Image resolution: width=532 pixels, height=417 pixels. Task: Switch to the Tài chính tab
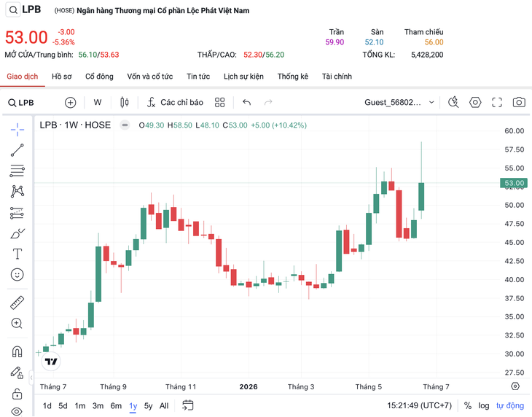[x=337, y=77]
